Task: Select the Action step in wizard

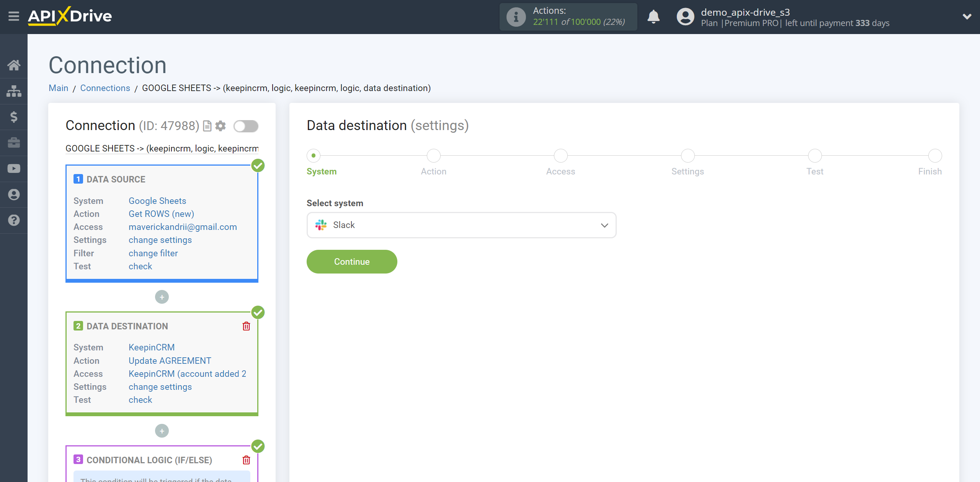Action: 434,156
